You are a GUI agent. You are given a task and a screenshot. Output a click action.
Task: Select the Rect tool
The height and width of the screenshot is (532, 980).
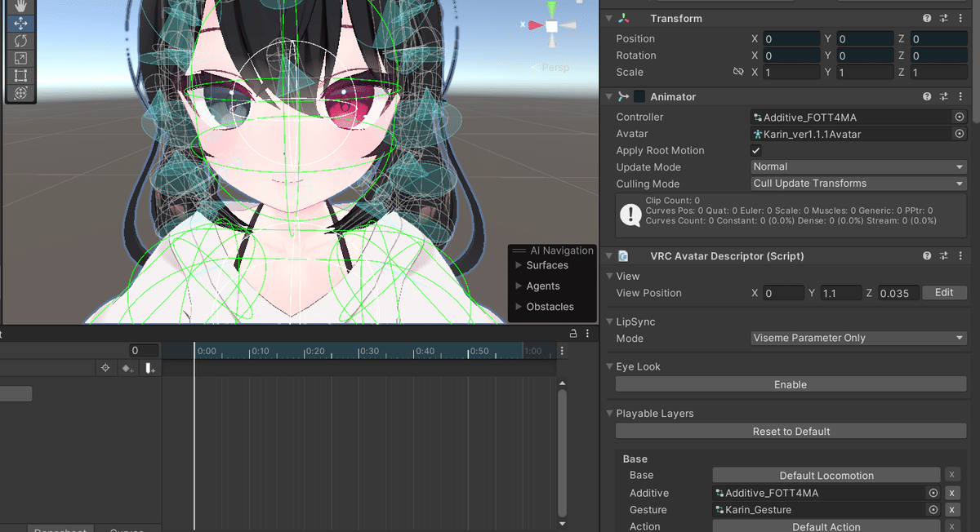[x=20, y=75]
